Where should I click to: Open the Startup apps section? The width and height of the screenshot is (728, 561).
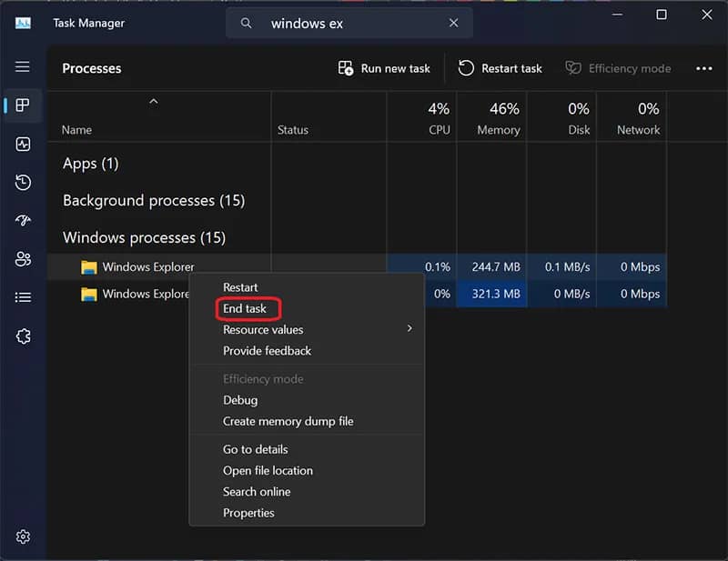click(24, 220)
